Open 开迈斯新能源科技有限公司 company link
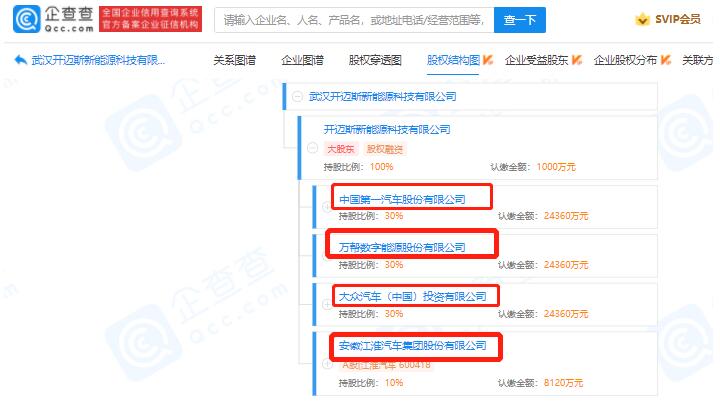The width and height of the screenshot is (720, 408). point(387,129)
